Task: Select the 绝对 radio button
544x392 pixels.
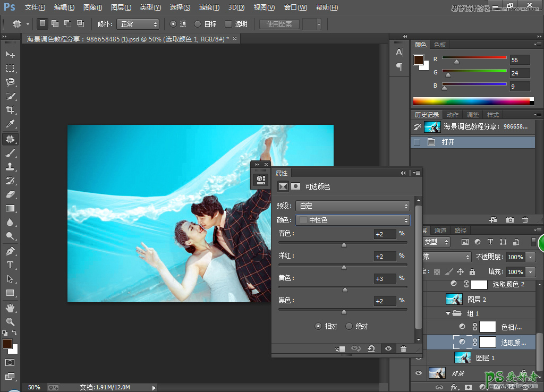Action: tap(349, 326)
